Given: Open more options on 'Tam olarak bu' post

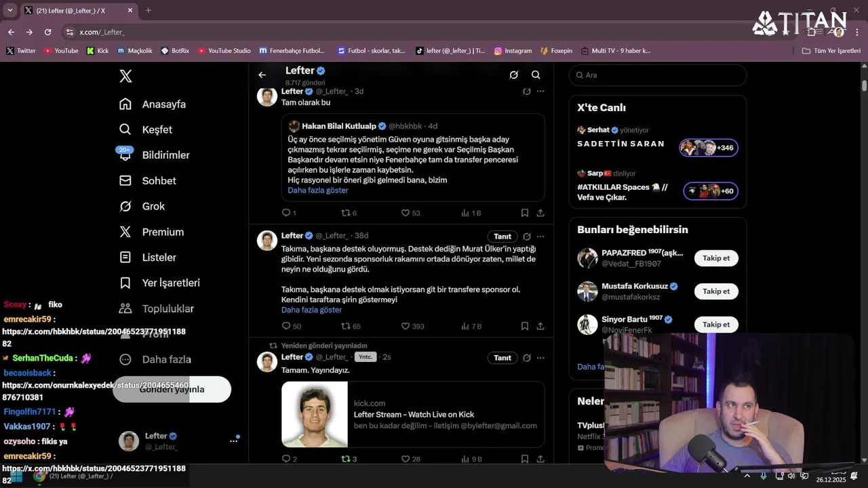Looking at the screenshot, I should 540,91.
